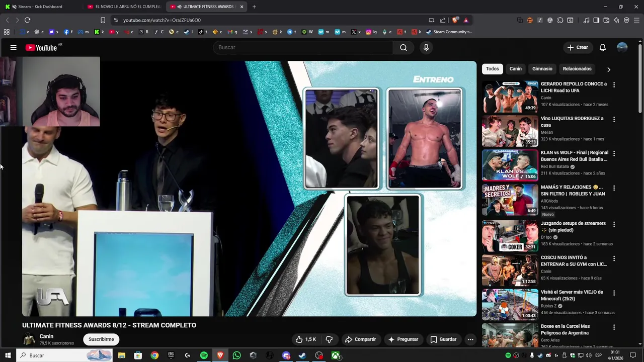Click the YouTube Buscar search field
The height and width of the screenshot is (362, 644).
(x=303, y=47)
